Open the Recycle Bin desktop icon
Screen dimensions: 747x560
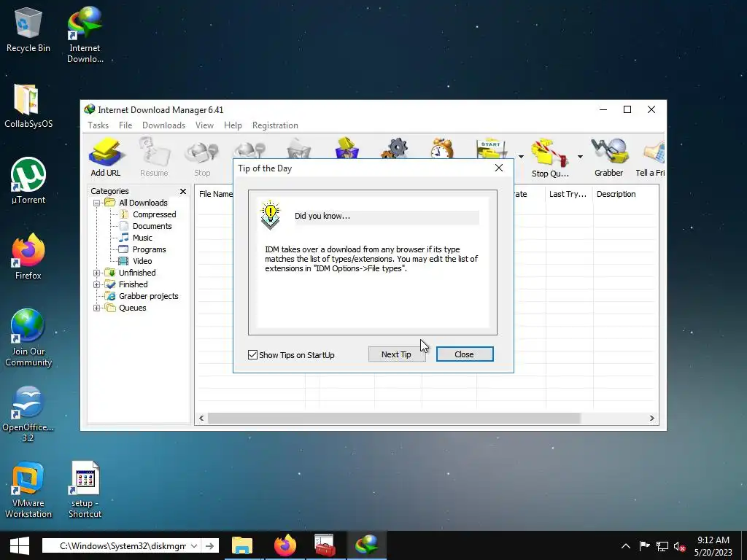[x=28, y=29]
